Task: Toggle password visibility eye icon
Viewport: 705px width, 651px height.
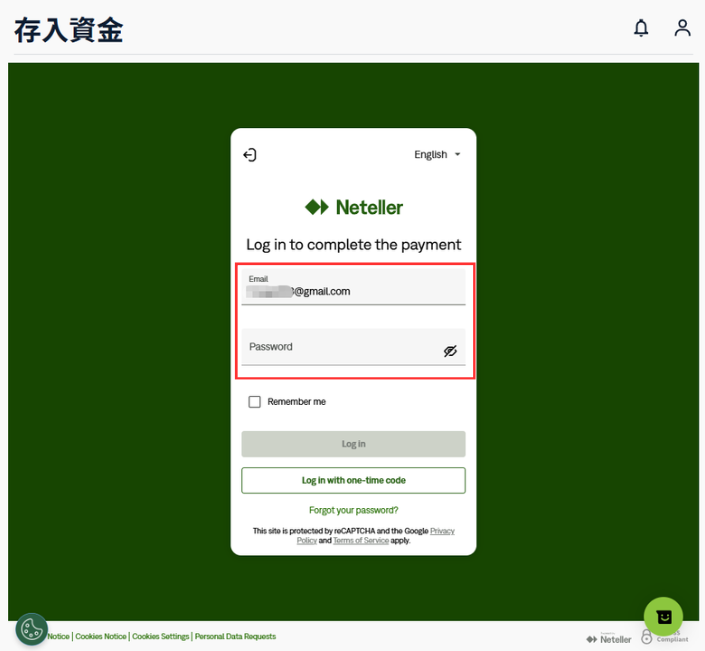Action: point(450,351)
